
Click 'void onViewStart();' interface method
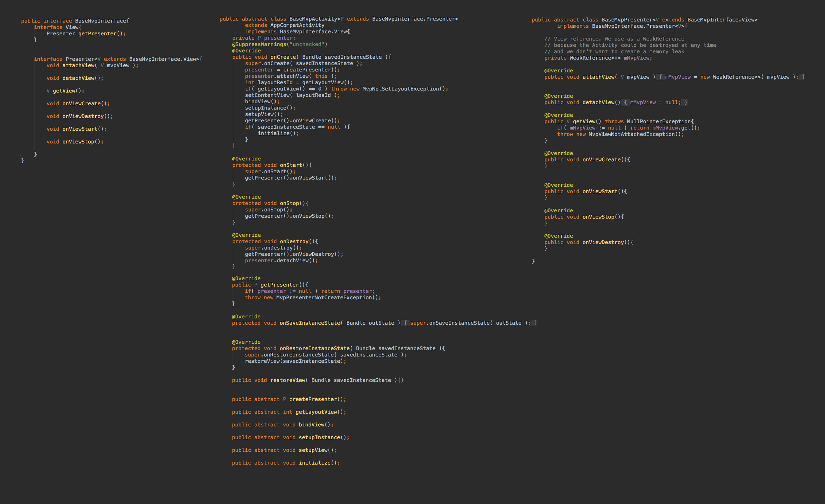click(77, 129)
